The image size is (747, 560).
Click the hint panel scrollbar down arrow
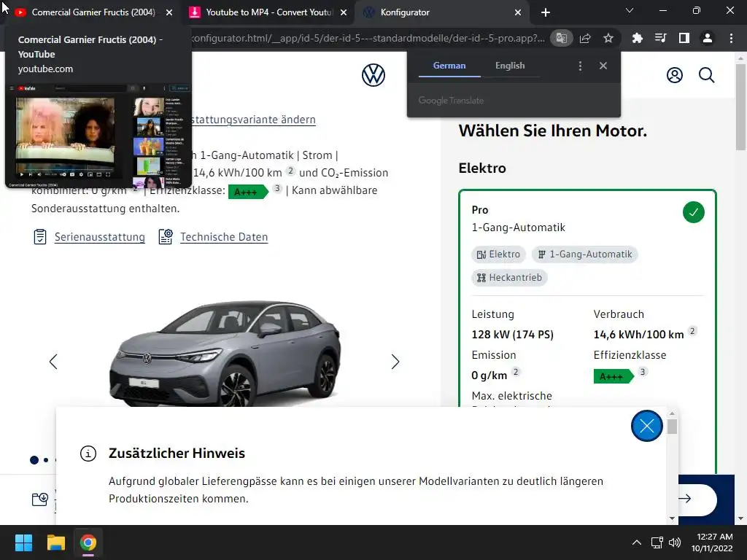click(672, 518)
